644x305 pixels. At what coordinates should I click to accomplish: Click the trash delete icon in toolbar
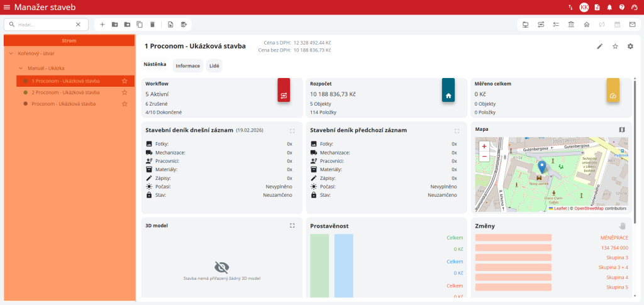152,25
